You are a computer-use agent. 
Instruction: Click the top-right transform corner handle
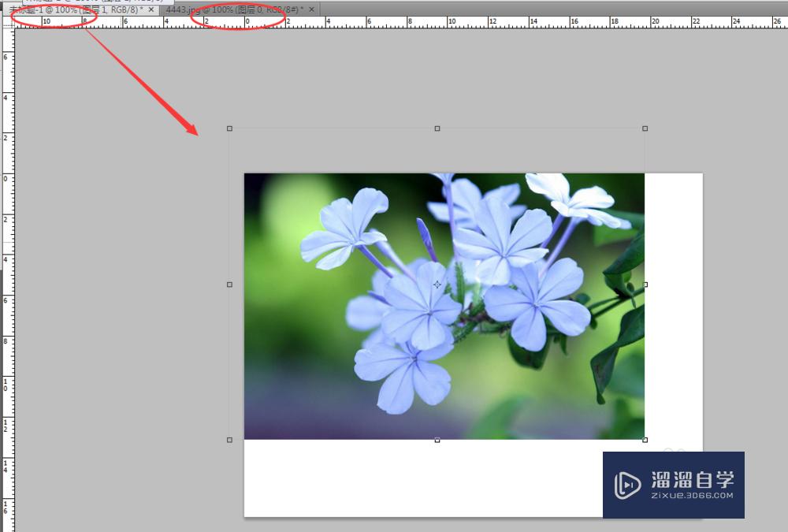click(645, 128)
